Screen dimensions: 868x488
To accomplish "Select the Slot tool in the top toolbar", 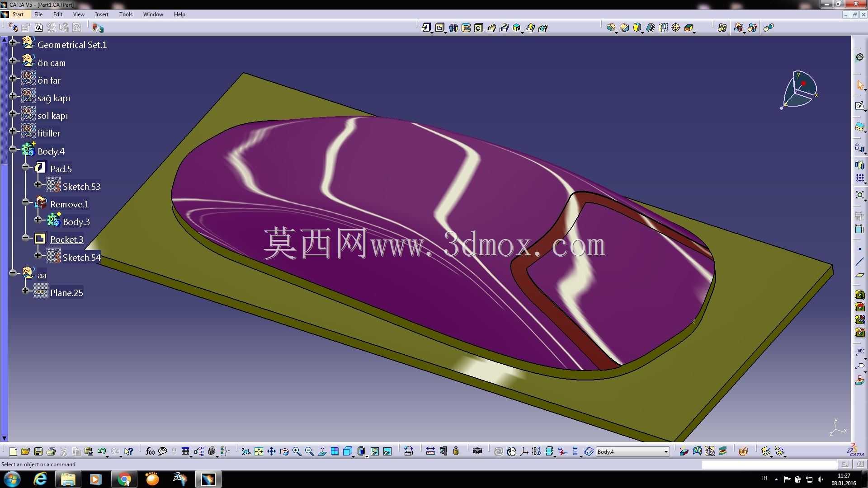I will 504,28.
